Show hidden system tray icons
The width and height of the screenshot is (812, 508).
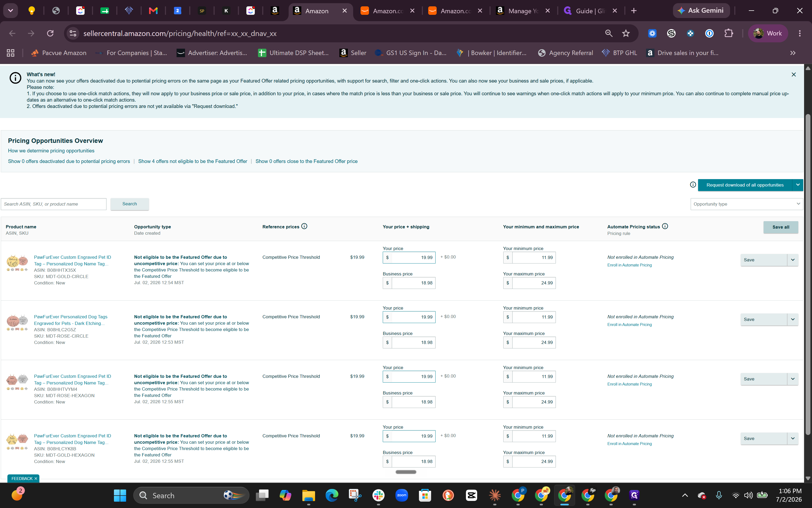pyautogui.click(x=685, y=495)
